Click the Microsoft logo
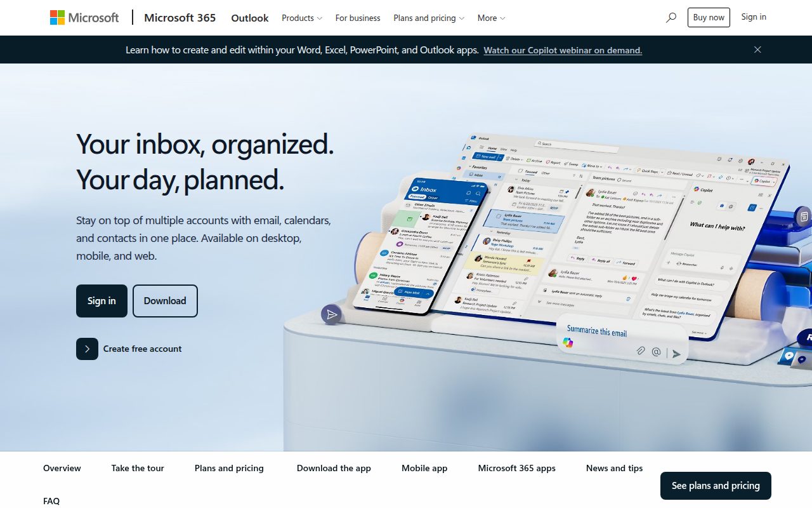The width and height of the screenshot is (812, 508). (84, 18)
